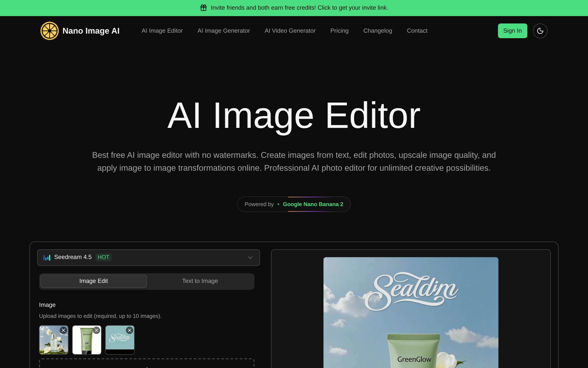
Task: Select the GreenGlow BB cream thumbnail
Action: tap(87, 340)
